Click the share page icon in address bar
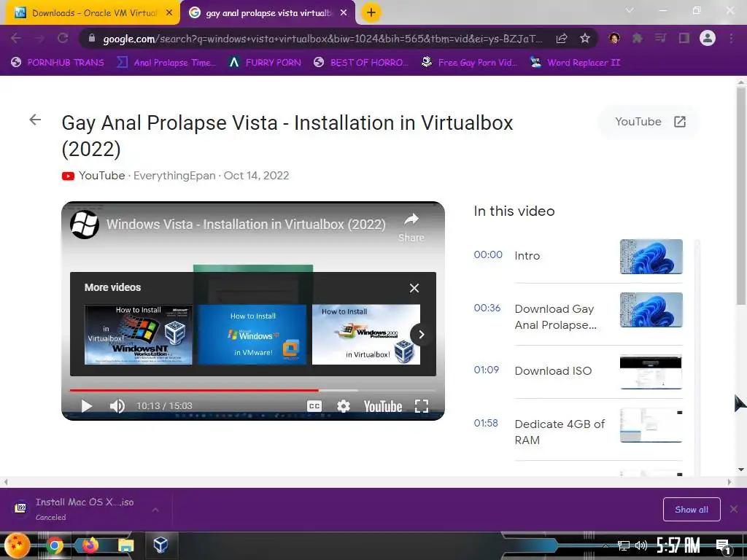Viewport: 747px width, 560px height. (562, 39)
